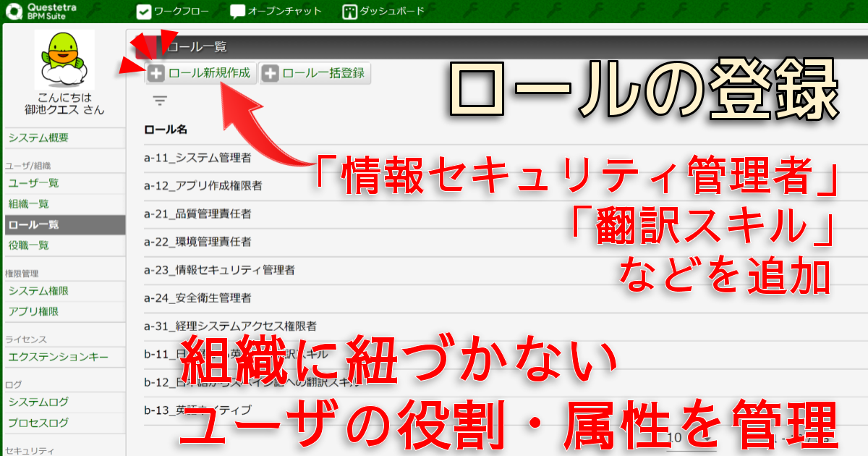The image size is (868, 456).
Task: Open the a-23_情報セキュリティ管理者 role
Action: coord(219,270)
